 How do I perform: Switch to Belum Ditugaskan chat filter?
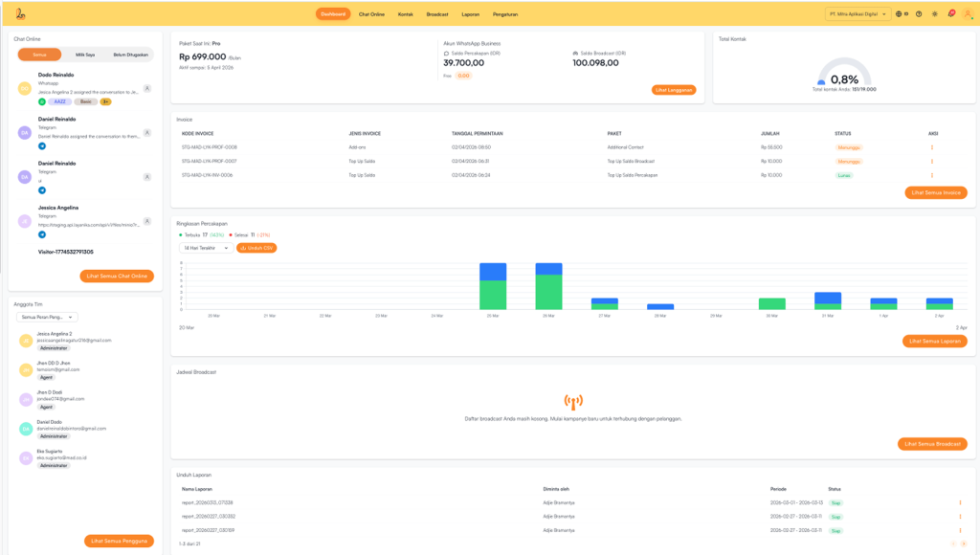pyautogui.click(x=131, y=55)
